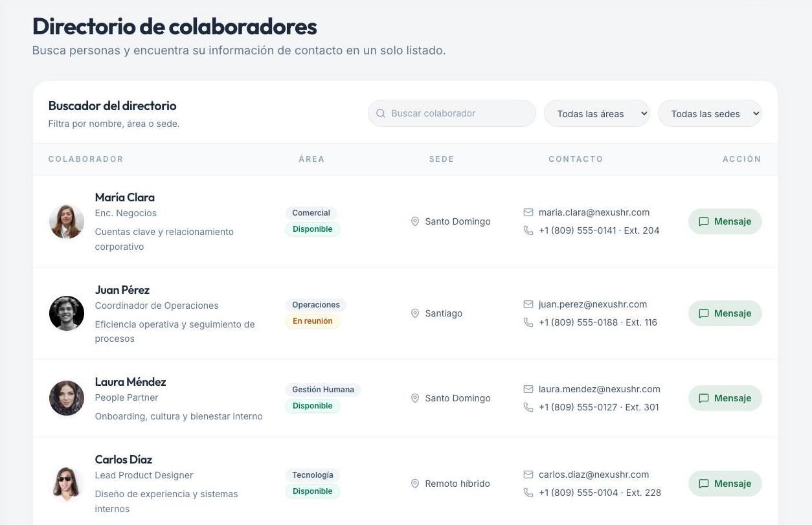Click Onboarding, cultura y bienestar interno description

[x=179, y=416]
